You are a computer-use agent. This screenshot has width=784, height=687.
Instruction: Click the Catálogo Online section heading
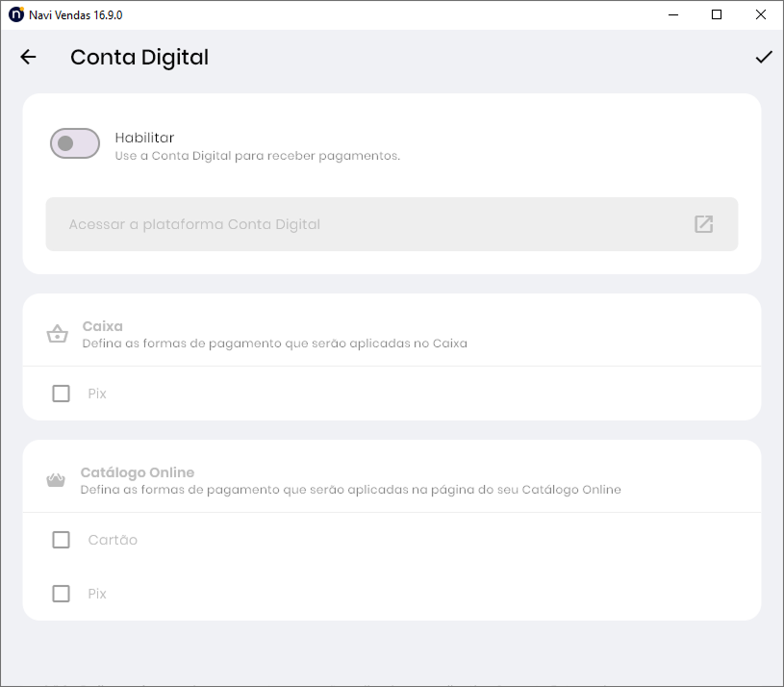(138, 472)
